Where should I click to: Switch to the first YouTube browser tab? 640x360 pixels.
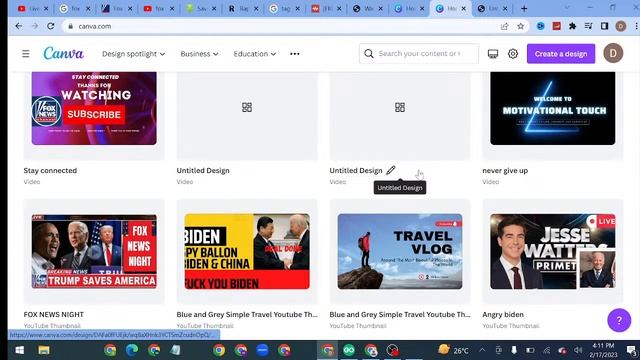(x=33, y=8)
